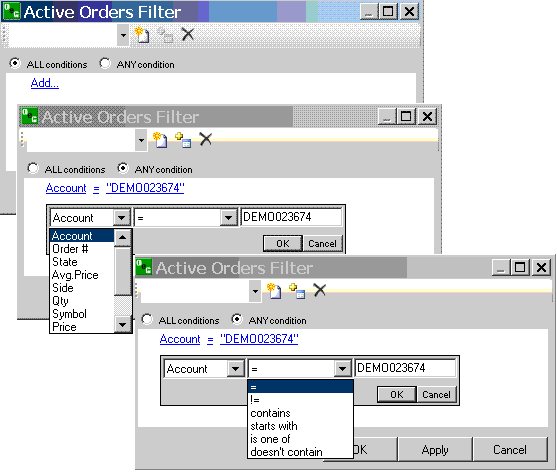Click delete X icon in front window toolbar
The image size is (557, 474).
point(320,290)
